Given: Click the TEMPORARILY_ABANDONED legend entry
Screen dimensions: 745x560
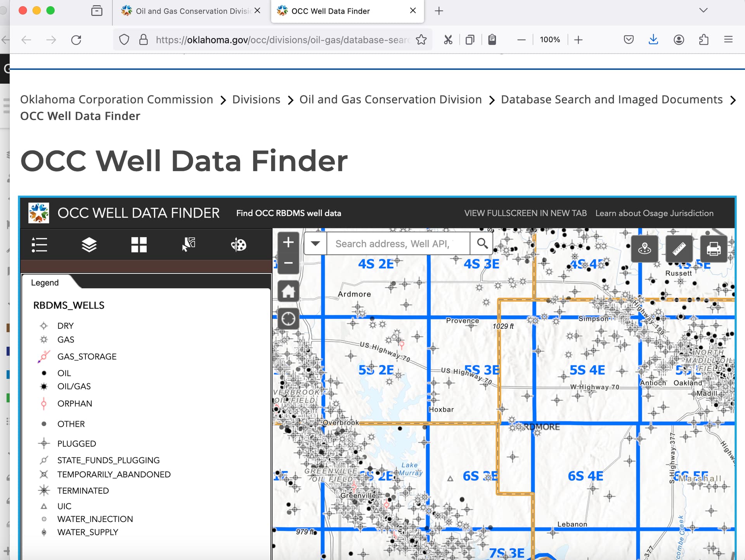Looking at the screenshot, I should tap(114, 474).
